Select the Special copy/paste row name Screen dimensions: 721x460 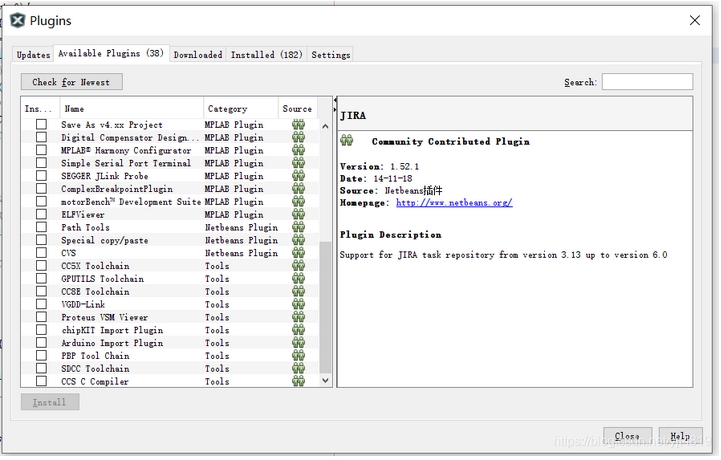coord(105,240)
